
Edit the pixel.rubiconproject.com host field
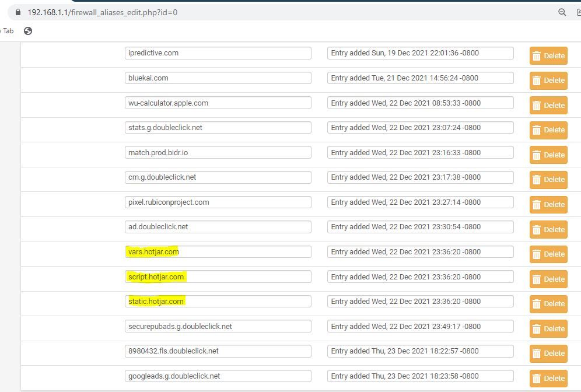point(218,202)
